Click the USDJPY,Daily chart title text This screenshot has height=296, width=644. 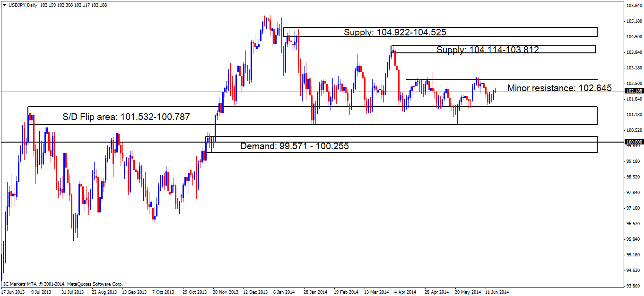pos(23,5)
